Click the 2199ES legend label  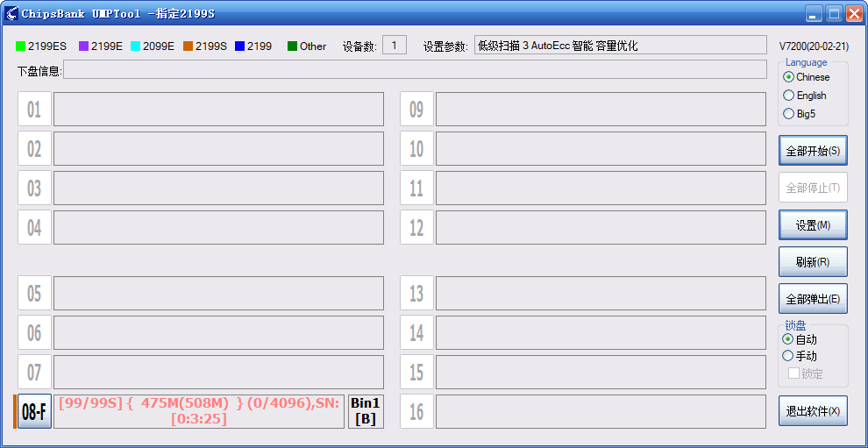pos(47,46)
